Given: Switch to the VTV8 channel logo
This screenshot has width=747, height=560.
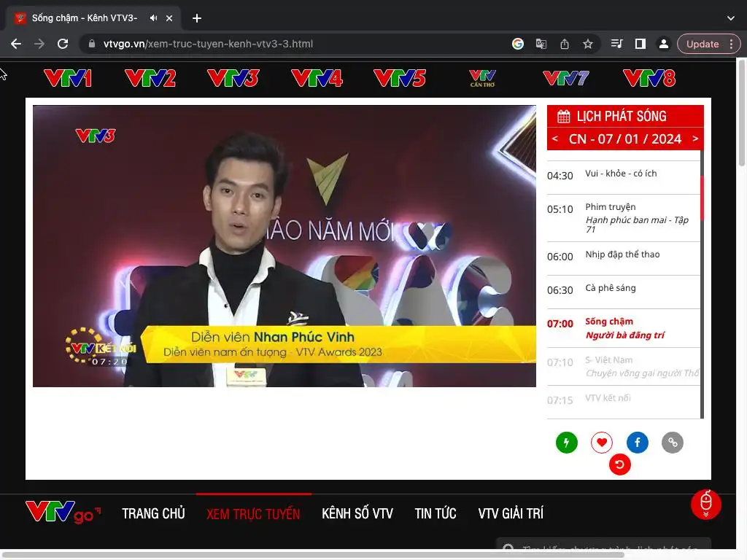Looking at the screenshot, I should pyautogui.click(x=649, y=78).
